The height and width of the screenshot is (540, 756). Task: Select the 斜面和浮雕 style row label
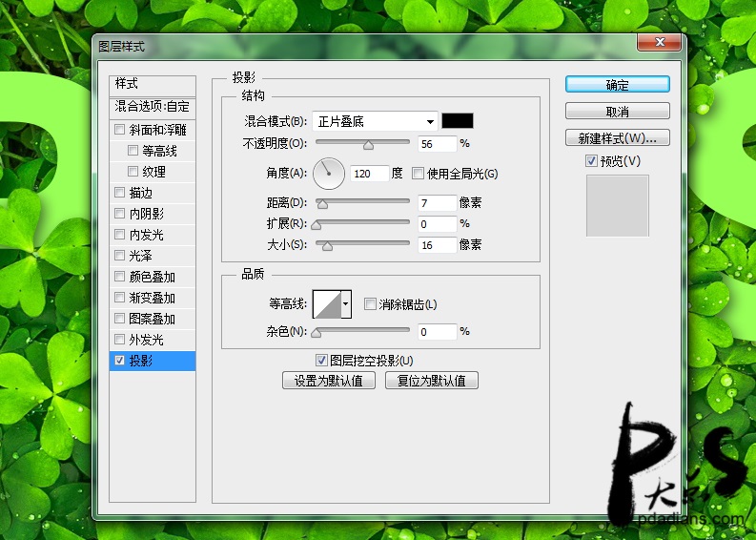[x=157, y=130]
